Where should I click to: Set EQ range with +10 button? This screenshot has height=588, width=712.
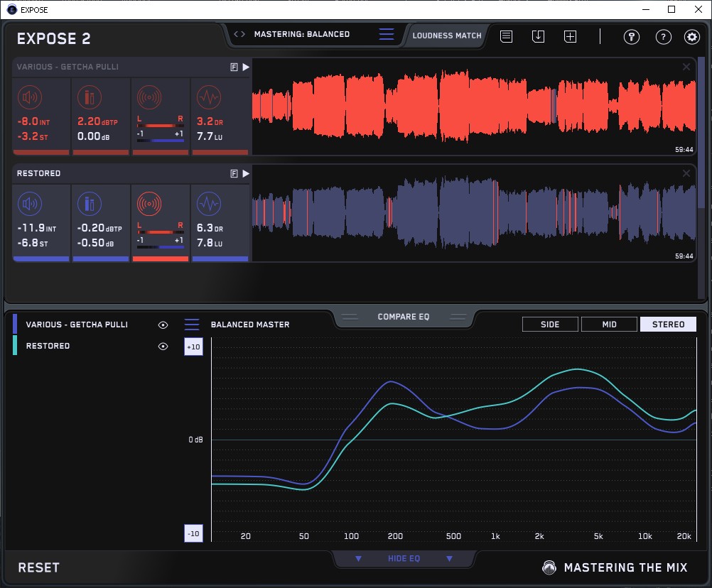(x=193, y=347)
